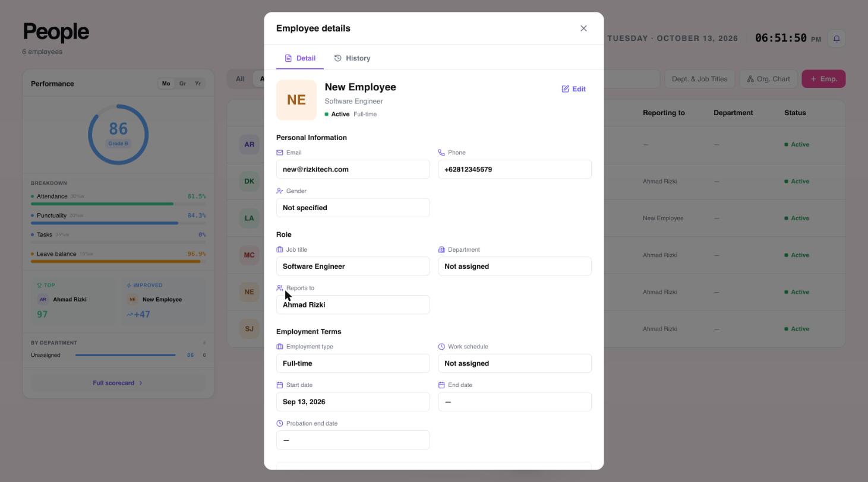Click the Employment type field Full-time
868x482 pixels.
click(x=353, y=363)
